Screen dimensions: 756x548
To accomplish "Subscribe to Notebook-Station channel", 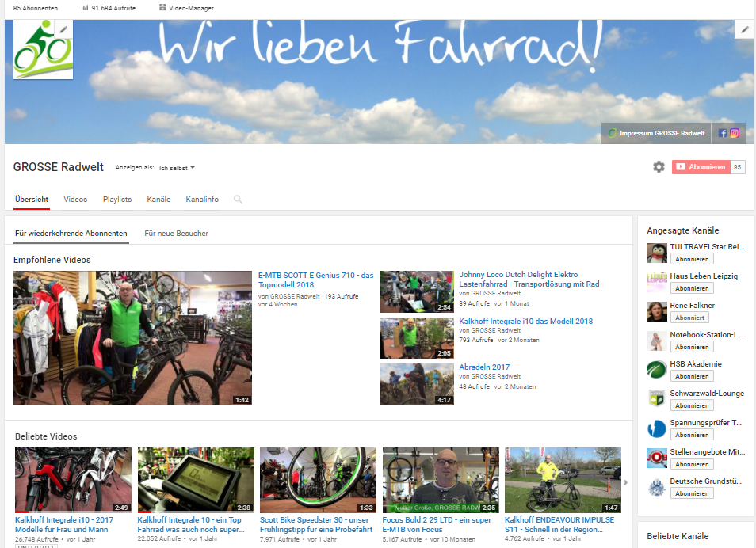I will point(692,347).
